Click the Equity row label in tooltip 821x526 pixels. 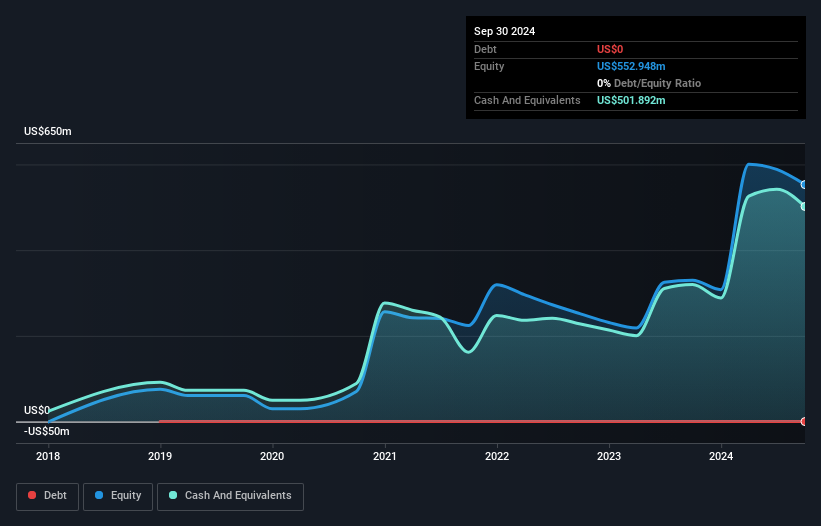pyautogui.click(x=489, y=66)
